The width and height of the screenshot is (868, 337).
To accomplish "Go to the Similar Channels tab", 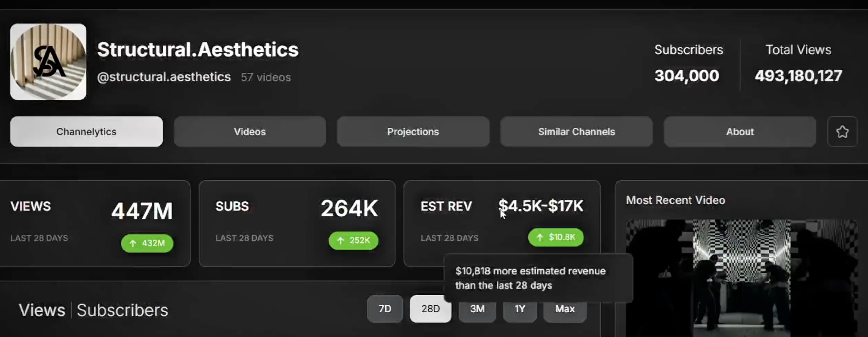I will coord(577,132).
